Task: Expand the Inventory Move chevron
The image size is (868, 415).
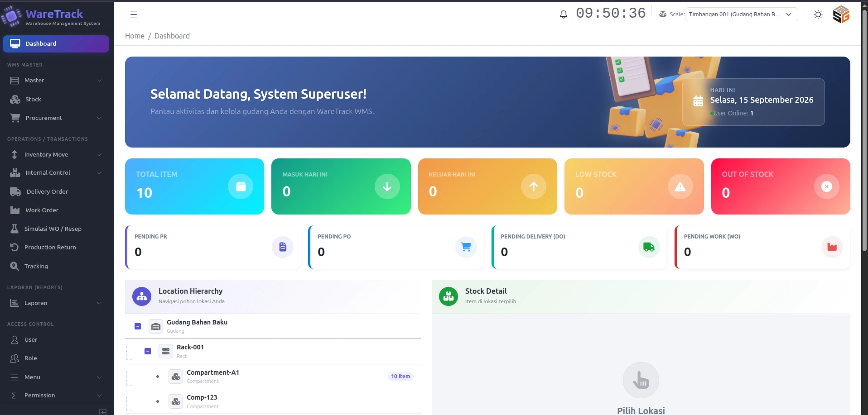Action: click(x=99, y=155)
